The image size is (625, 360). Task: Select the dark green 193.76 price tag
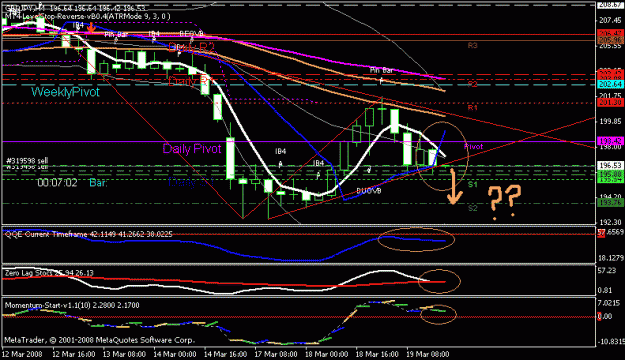tap(610, 203)
